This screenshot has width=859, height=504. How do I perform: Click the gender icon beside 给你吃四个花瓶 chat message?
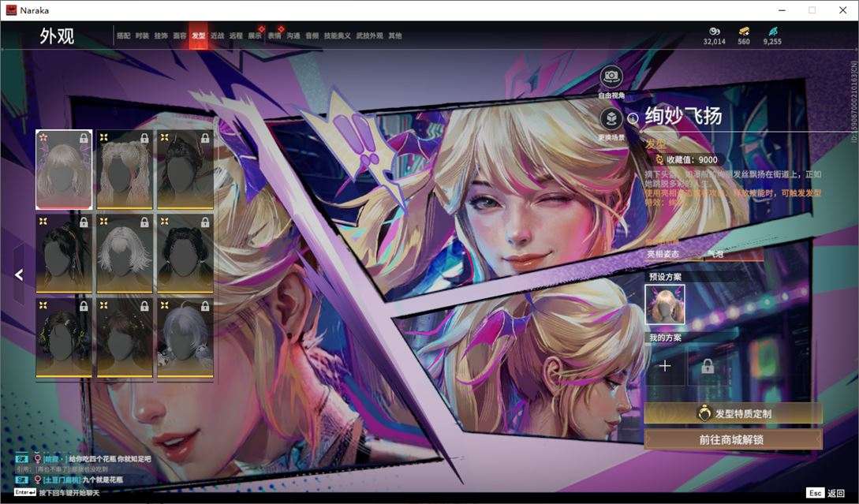click(38, 458)
